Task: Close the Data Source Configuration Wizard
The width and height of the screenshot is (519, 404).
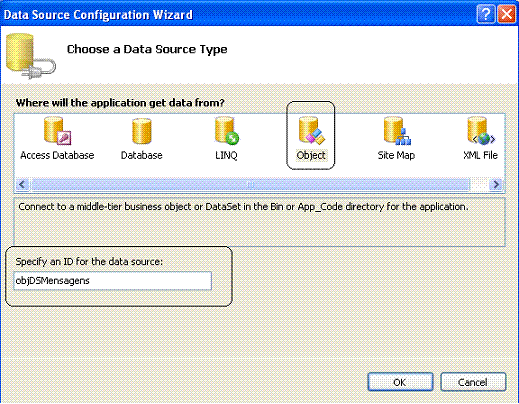Action: [x=507, y=15]
